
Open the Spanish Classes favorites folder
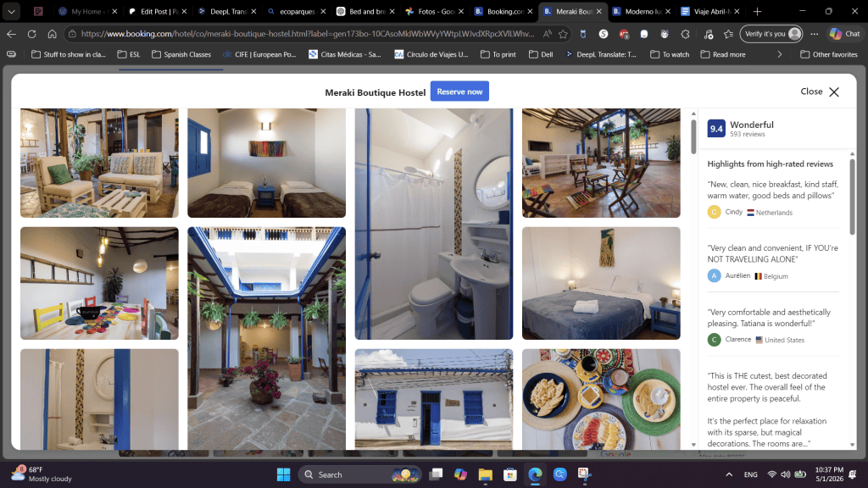181,54
